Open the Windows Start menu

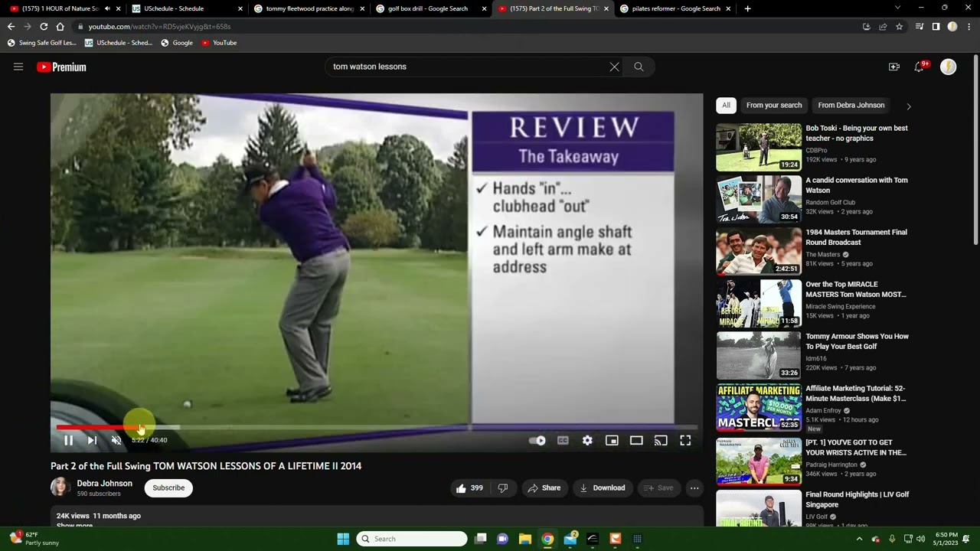[x=343, y=539]
